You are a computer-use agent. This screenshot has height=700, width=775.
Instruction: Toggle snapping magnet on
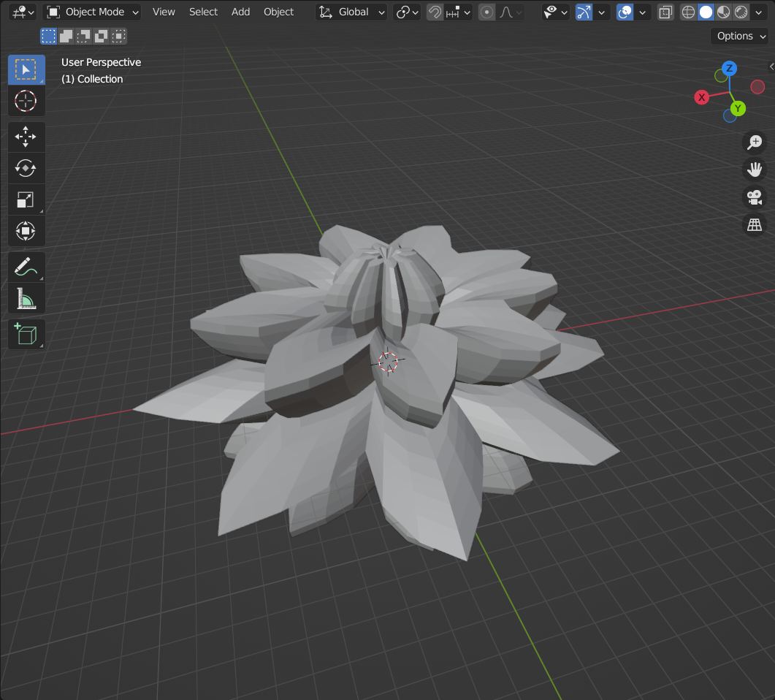click(435, 12)
